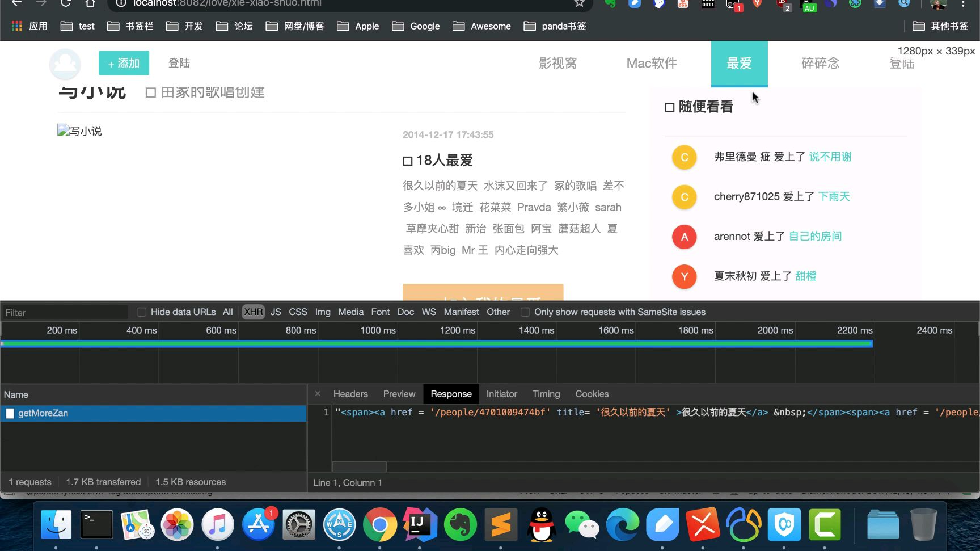Focus the network Filter input field
The image size is (980, 551).
[65, 313]
